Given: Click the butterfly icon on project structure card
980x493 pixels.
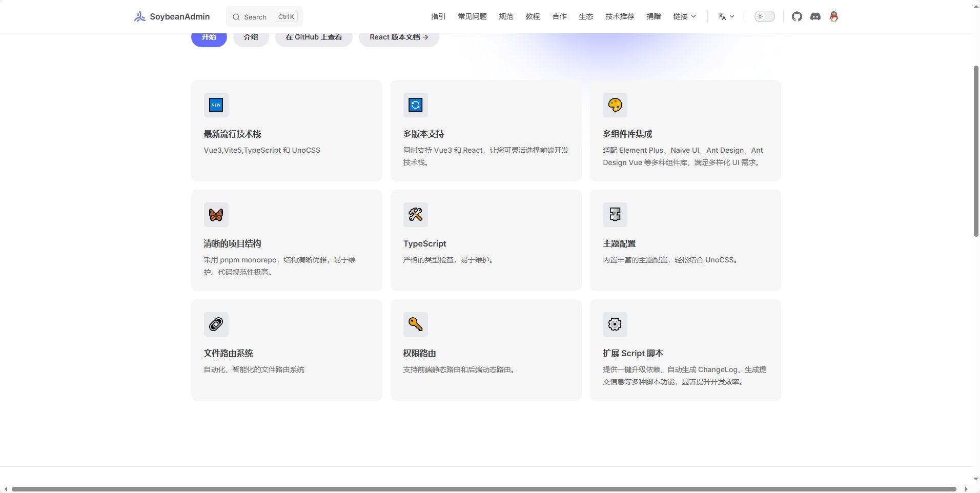Looking at the screenshot, I should (x=216, y=215).
